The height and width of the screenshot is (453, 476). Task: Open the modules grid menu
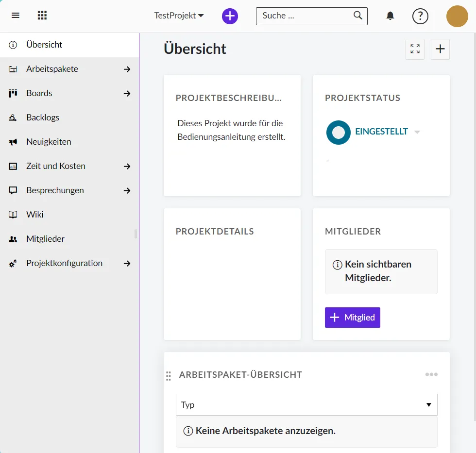pyautogui.click(x=42, y=16)
